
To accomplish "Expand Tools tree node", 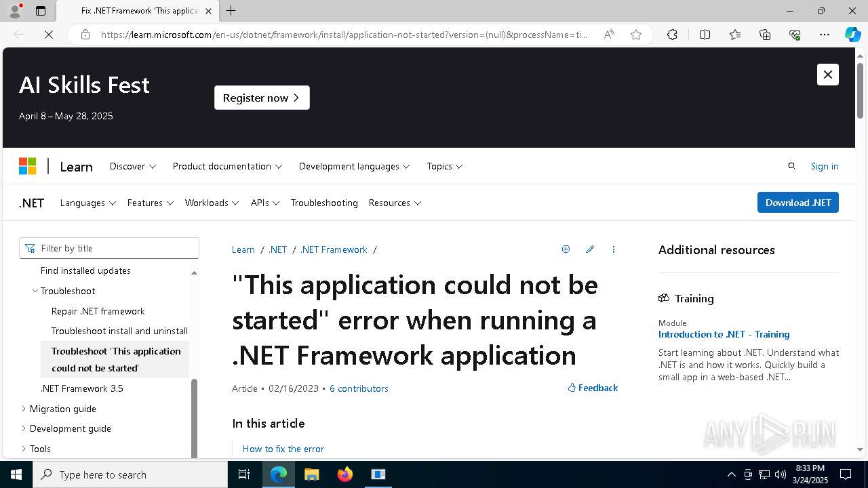I will tap(24, 449).
